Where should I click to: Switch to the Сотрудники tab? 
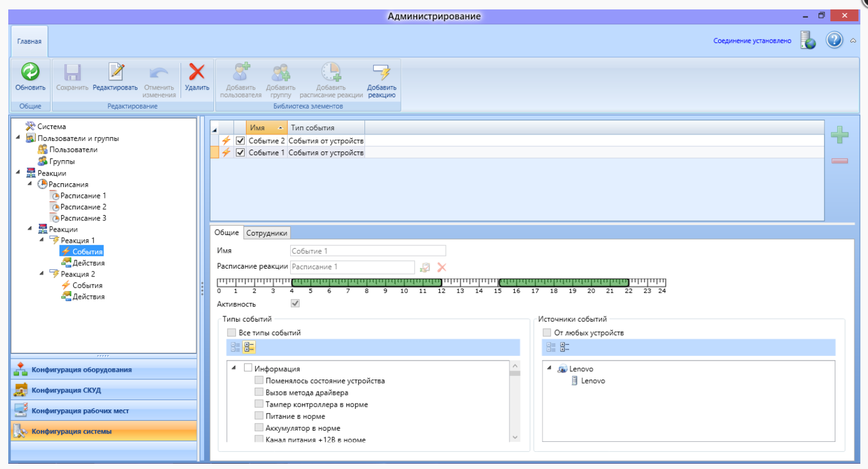pyautogui.click(x=267, y=233)
